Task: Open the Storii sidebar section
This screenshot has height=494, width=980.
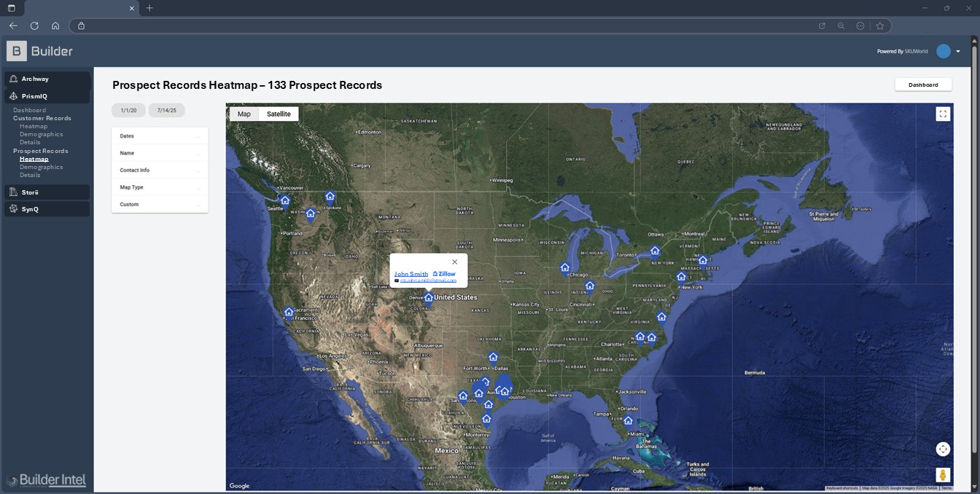Action: click(47, 192)
